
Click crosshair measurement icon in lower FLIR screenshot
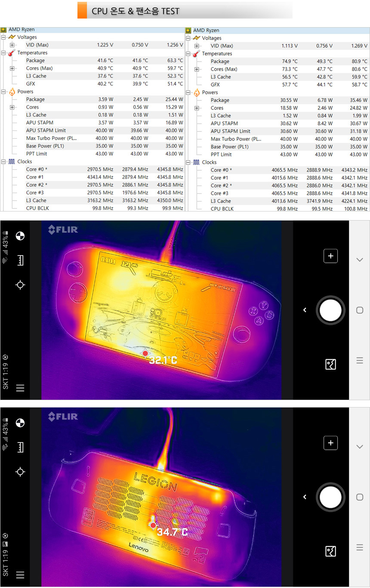click(20, 472)
